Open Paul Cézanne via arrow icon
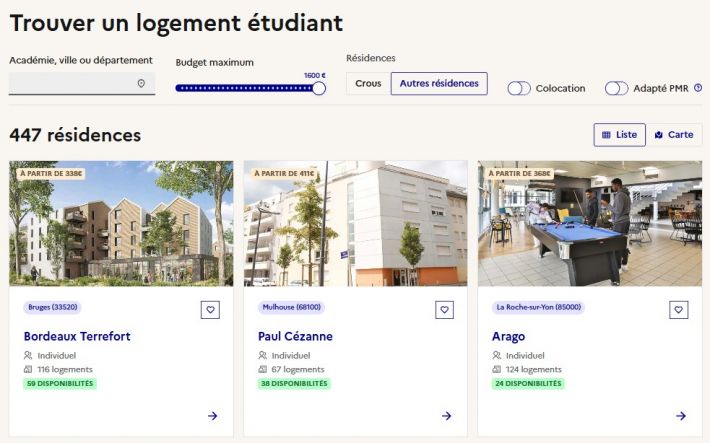This screenshot has width=710, height=443. click(x=446, y=416)
